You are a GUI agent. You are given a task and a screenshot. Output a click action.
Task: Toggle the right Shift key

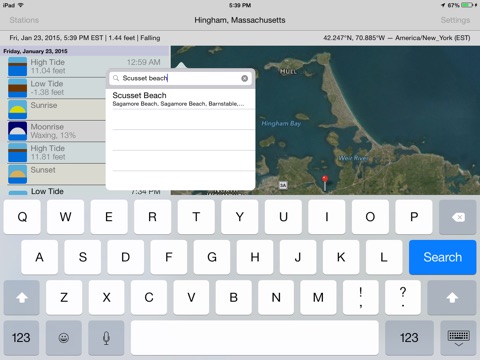(452, 298)
